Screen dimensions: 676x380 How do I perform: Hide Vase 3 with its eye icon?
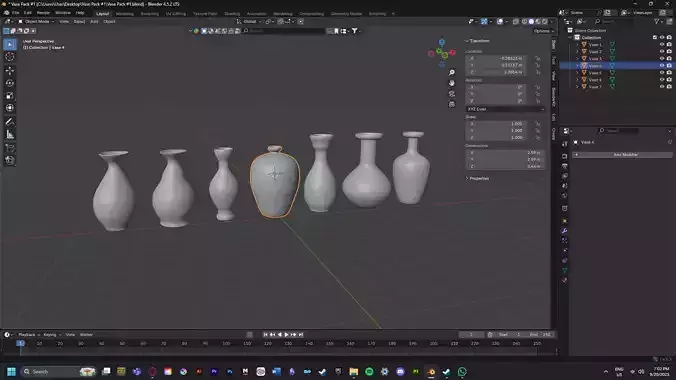662,58
